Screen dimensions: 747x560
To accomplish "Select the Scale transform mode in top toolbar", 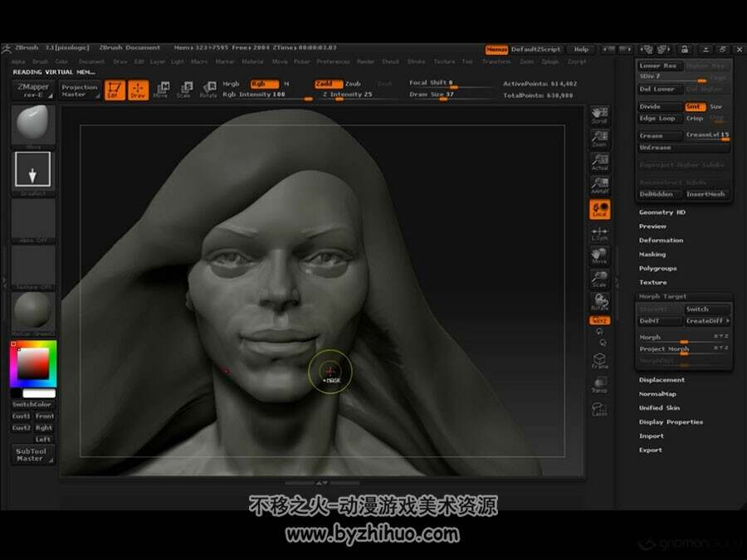I will tap(184, 90).
